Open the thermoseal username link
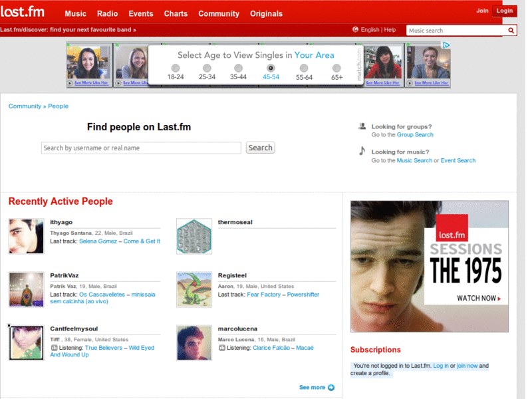 click(235, 222)
